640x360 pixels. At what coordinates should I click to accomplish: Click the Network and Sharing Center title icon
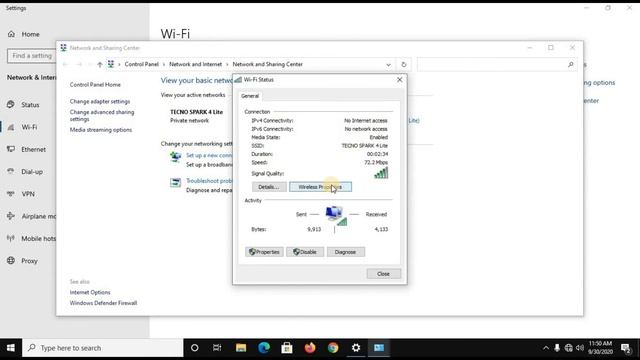point(63,48)
